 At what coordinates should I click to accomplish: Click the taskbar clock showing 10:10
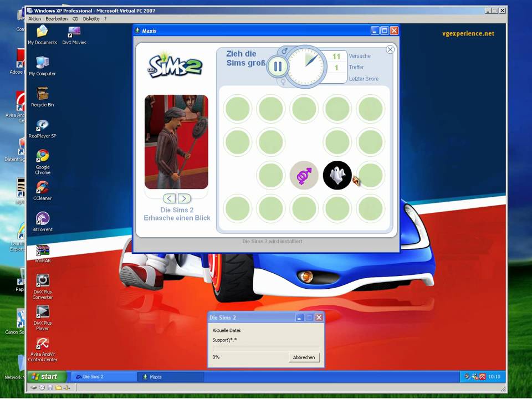[494, 377]
